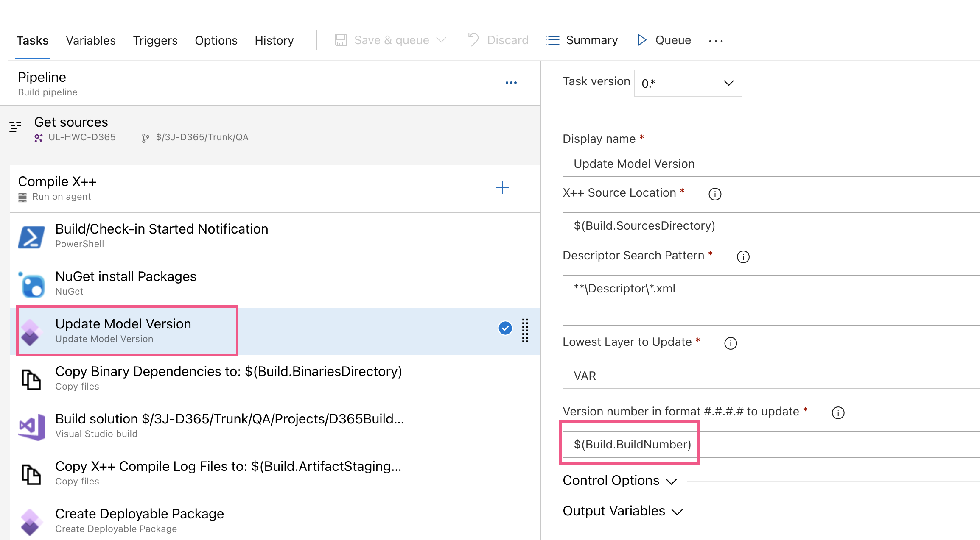The image size is (980, 540).
Task: Open the Triggers tab
Action: [155, 40]
